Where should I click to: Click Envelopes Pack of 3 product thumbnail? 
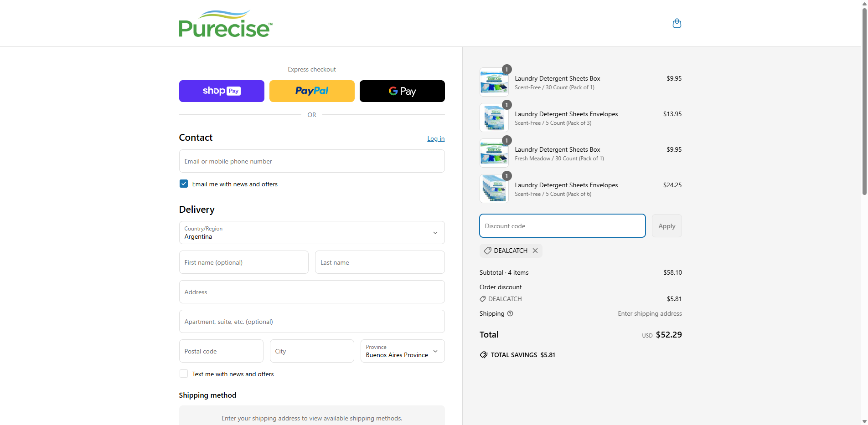pos(494,118)
